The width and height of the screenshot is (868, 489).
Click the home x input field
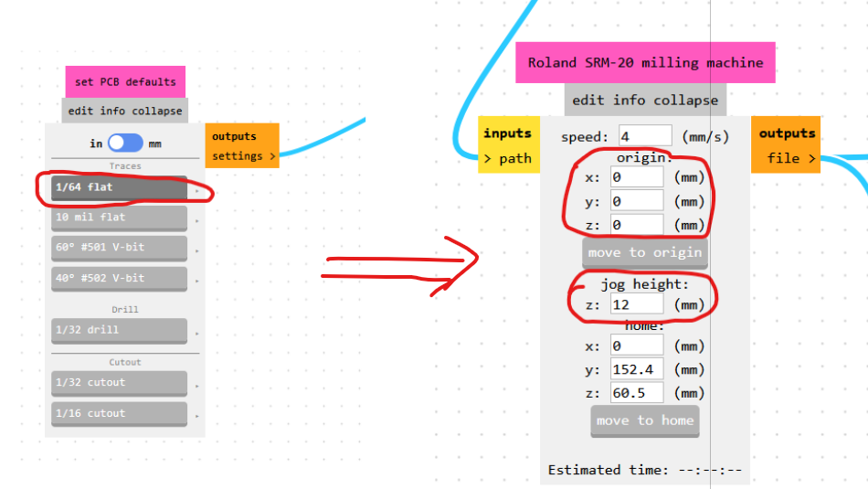(637, 345)
